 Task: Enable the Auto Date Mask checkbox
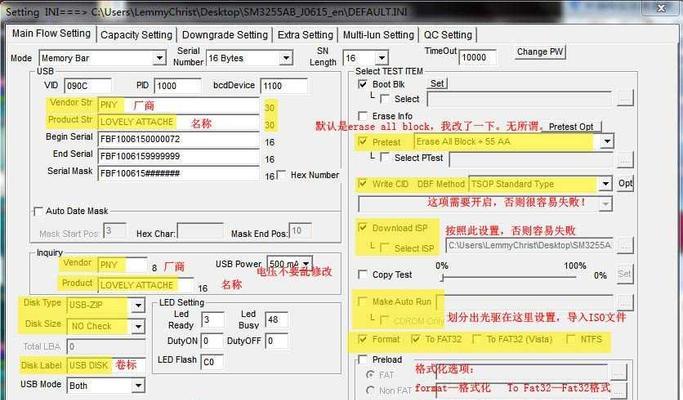(x=39, y=211)
